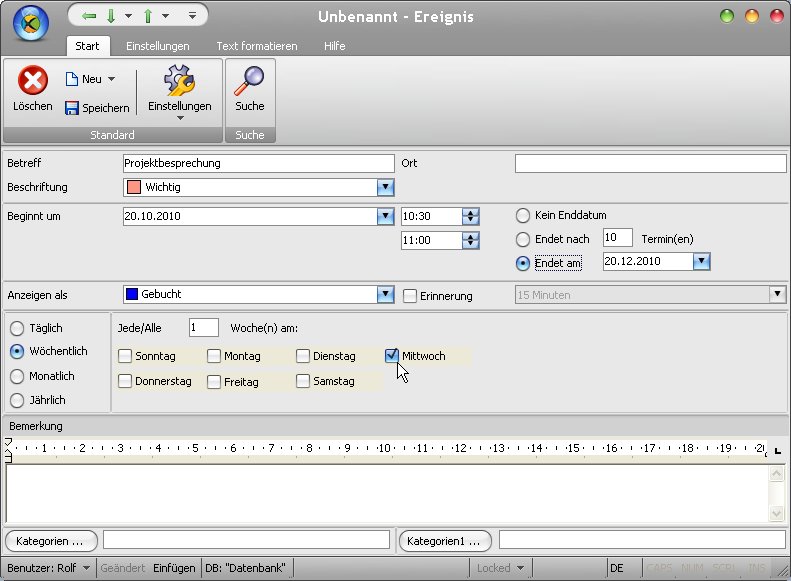Open the Beschriftung dropdown showing Wichtig

(x=385, y=187)
